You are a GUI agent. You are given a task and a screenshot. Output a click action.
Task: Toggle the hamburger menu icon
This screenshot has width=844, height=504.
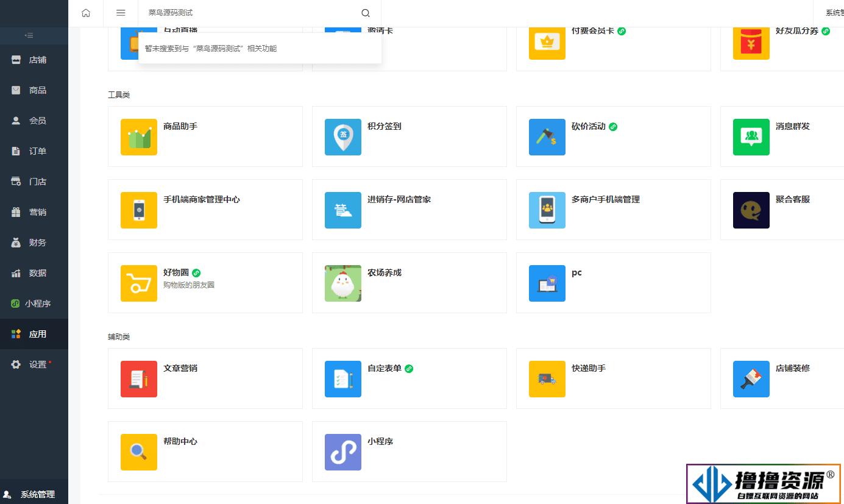(121, 13)
